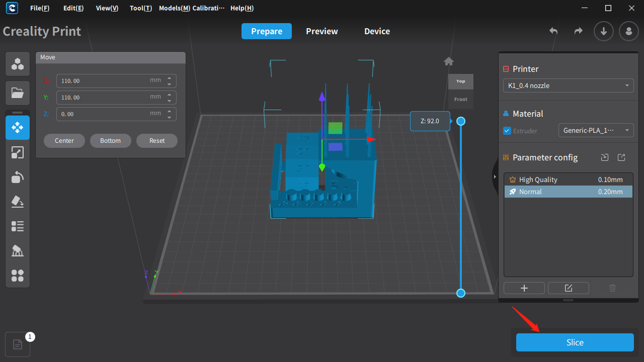Open the Tool menu

140,8
